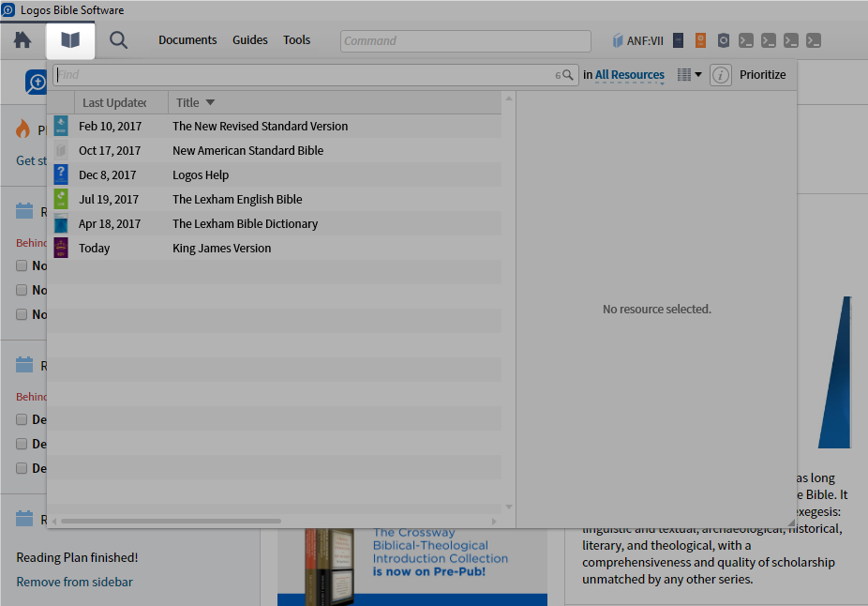
Task: Open the Tools menu
Action: click(x=297, y=40)
